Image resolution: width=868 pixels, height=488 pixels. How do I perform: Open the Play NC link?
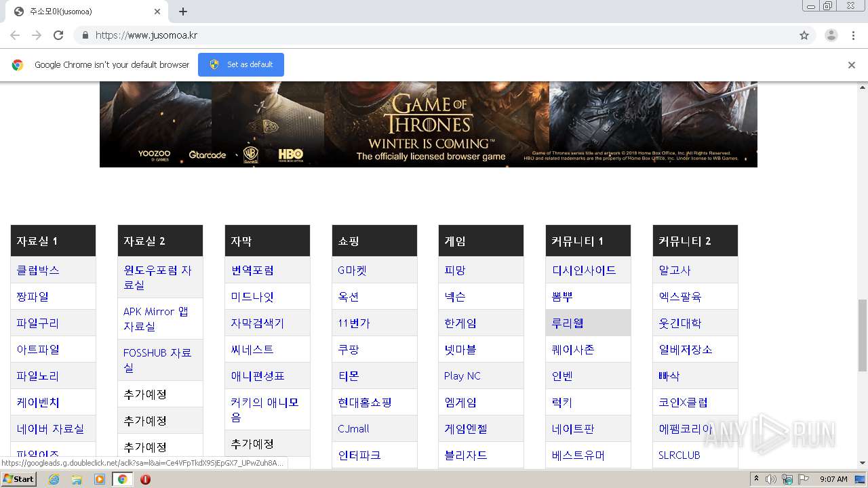click(462, 375)
